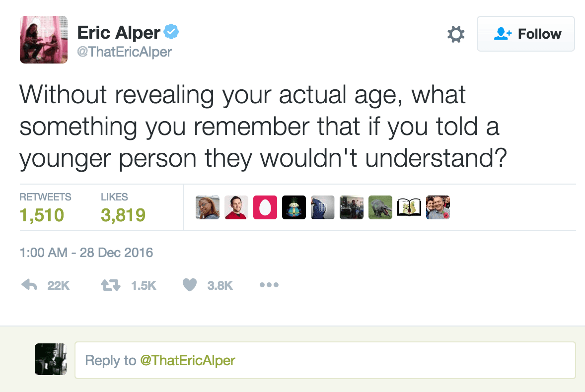
Task: Open the Eric Alper profile name link
Action: (119, 33)
